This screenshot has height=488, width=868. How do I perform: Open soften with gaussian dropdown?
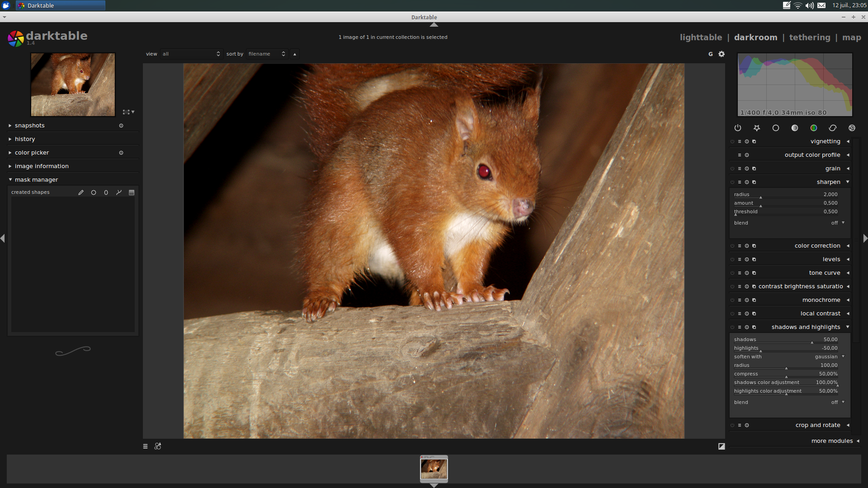tap(789, 357)
